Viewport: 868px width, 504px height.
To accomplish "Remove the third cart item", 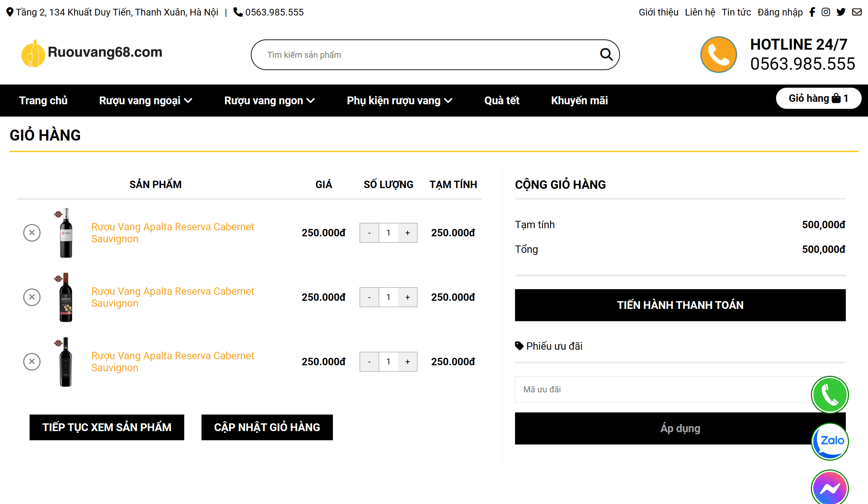I will point(32,362).
